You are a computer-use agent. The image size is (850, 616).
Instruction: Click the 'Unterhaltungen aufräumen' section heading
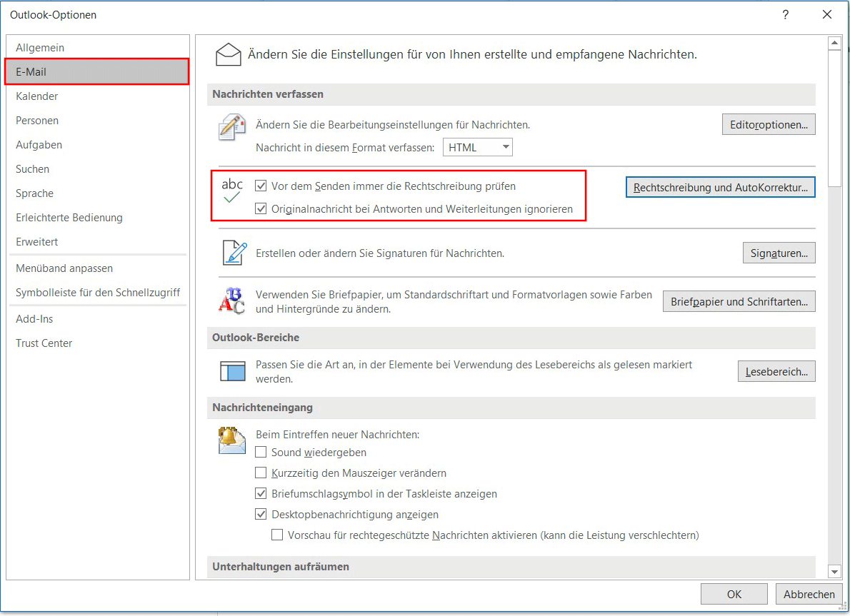pyautogui.click(x=281, y=567)
